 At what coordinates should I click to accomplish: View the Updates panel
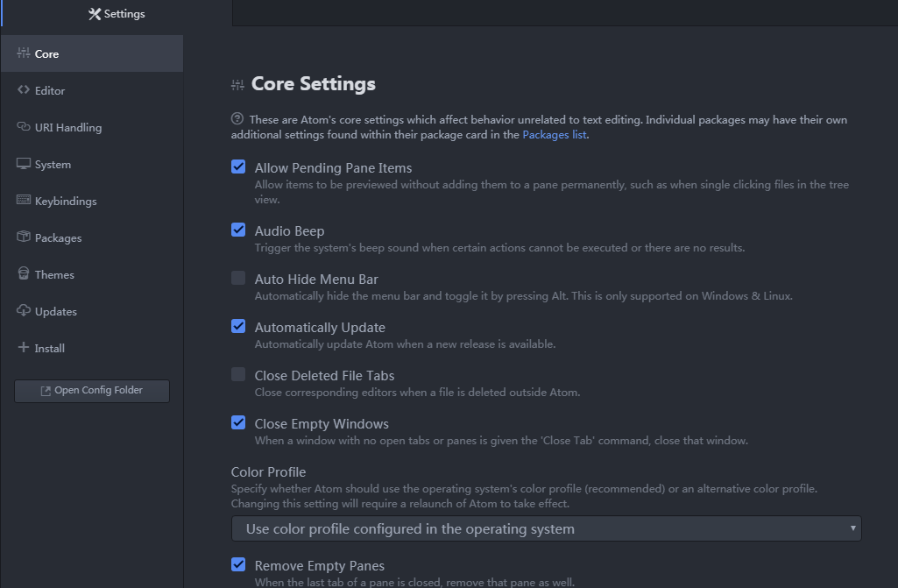(x=92, y=311)
